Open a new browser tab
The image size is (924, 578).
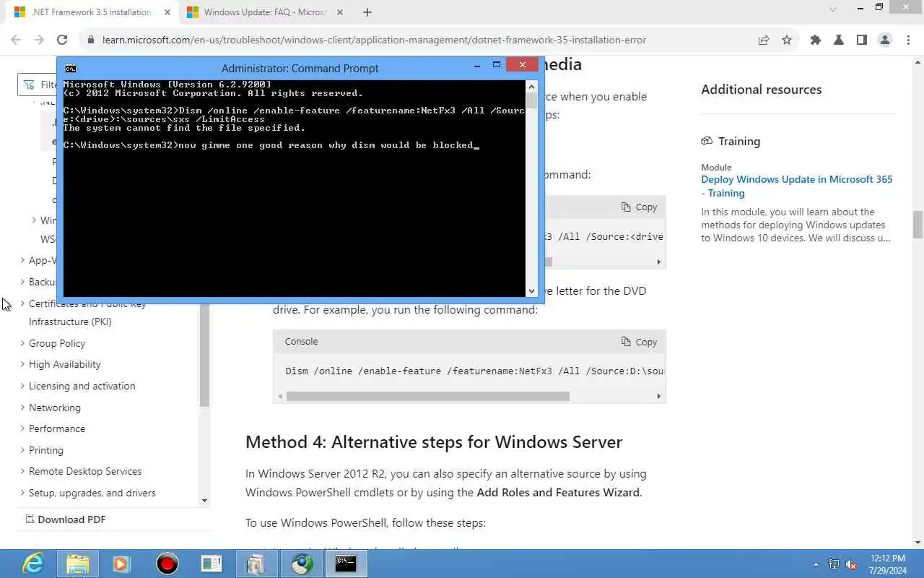click(367, 12)
